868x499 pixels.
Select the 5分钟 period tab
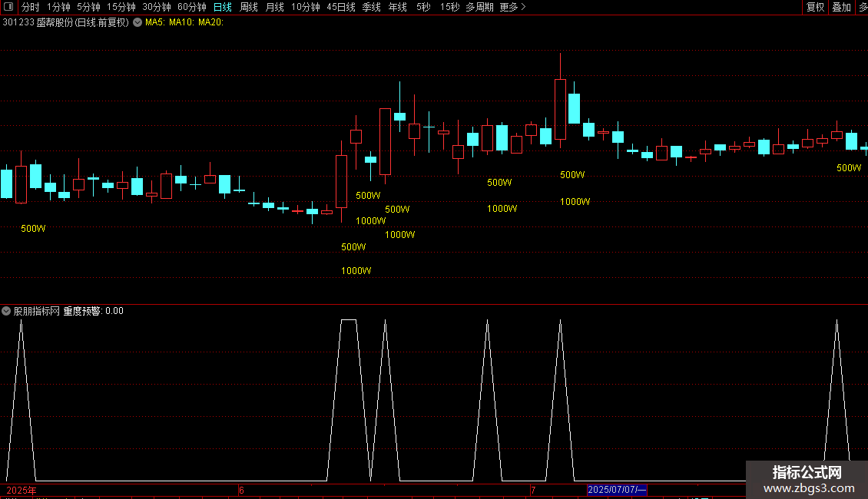[x=88, y=7]
